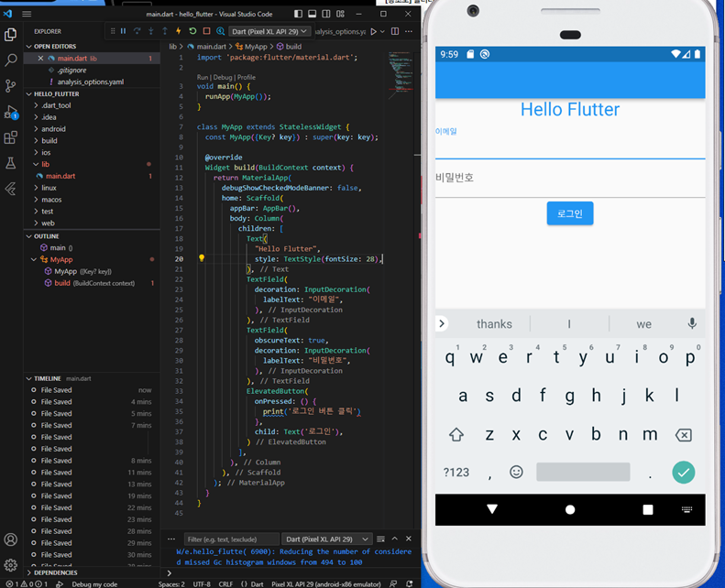Close the main.dart open editor

click(x=40, y=59)
